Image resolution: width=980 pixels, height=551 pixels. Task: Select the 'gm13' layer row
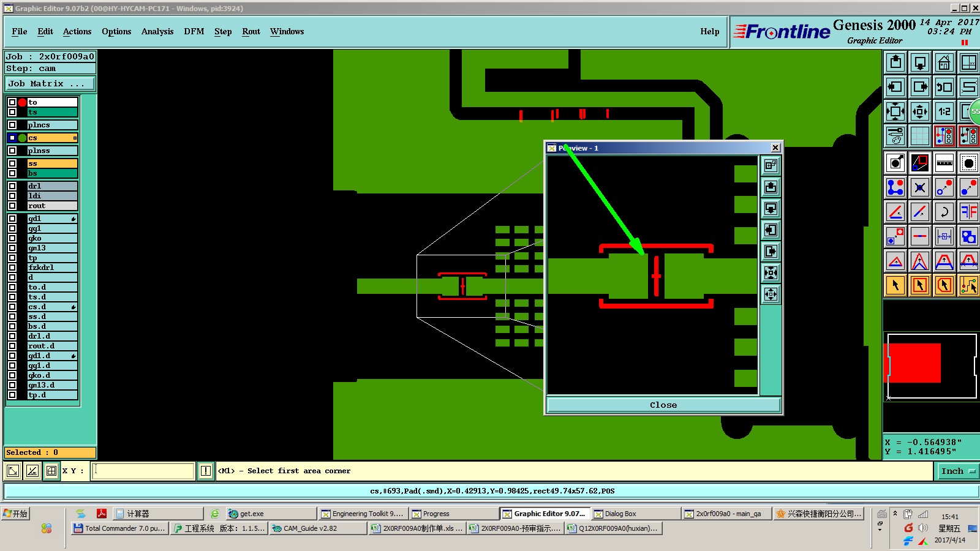52,248
